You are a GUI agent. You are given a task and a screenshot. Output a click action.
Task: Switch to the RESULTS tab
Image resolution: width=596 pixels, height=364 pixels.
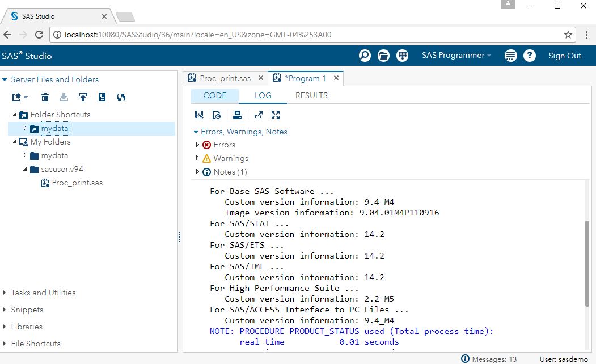click(x=311, y=95)
